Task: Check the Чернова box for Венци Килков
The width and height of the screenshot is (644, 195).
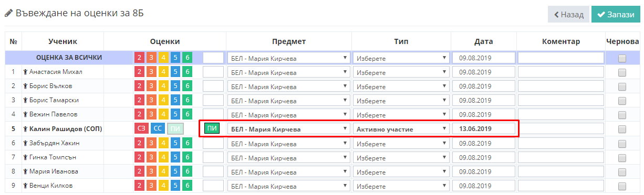Action: pyautogui.click(x=622, y=186)
